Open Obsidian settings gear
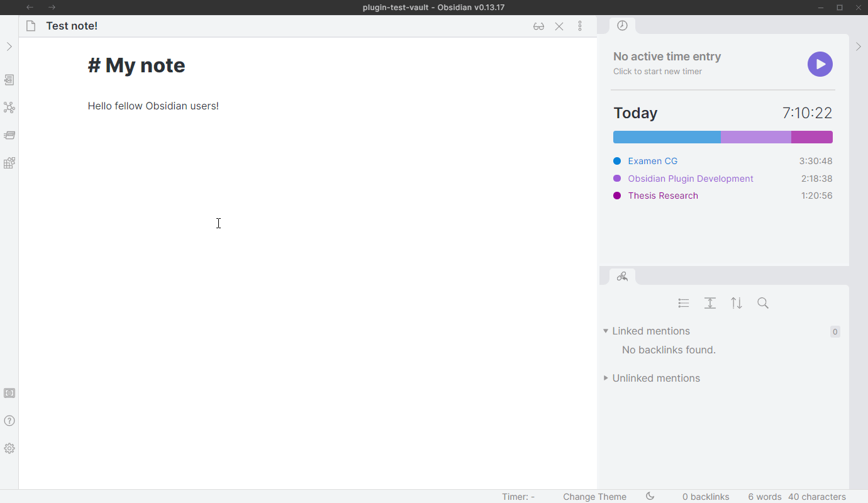This screenshot has width=868, height=503. [9, 448]
